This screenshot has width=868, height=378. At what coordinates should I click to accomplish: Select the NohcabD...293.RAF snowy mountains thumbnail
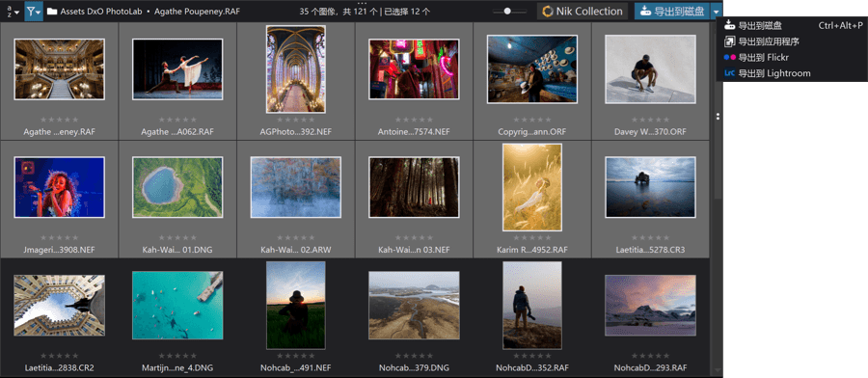coord(650,306)
